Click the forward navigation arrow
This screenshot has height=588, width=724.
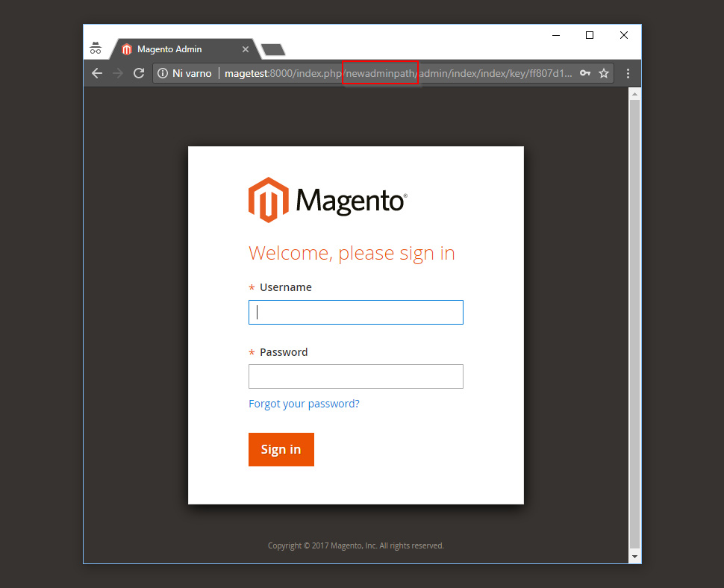(x=118, y=73)
